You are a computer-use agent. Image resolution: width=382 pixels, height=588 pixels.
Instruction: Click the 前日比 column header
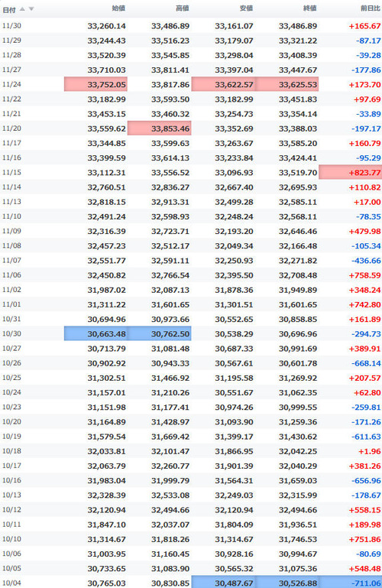tap(371, 8)
